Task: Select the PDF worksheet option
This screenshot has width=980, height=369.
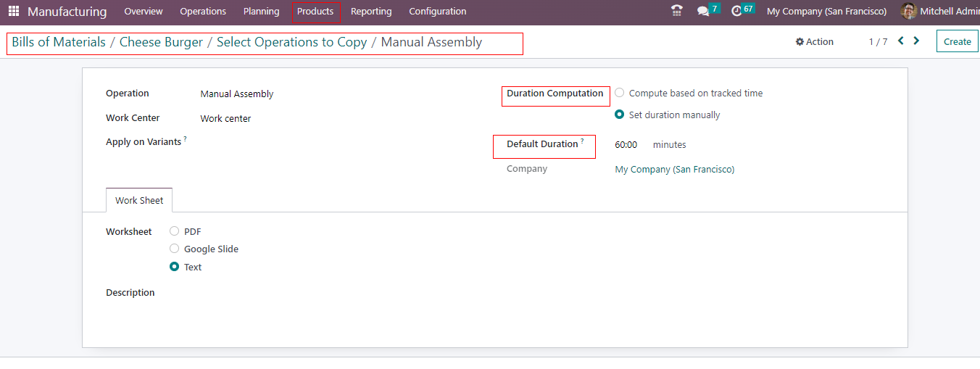Action: click(x=175, y=231)
